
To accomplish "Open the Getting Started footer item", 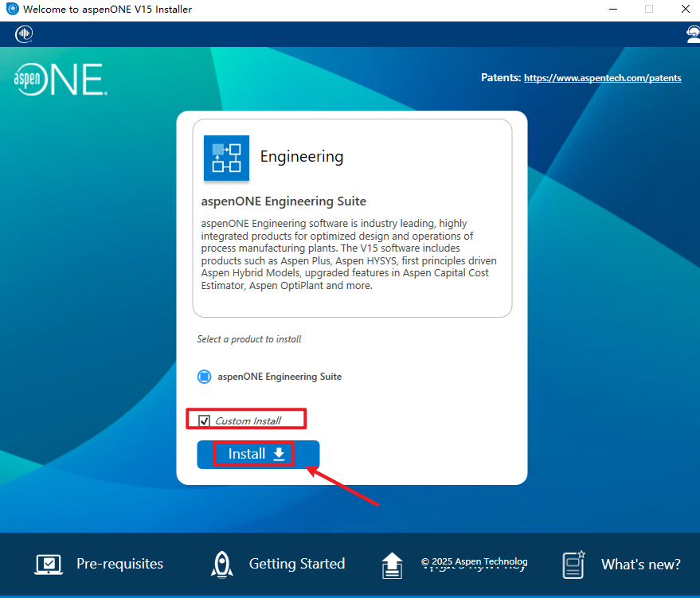I will click(296, 565).
